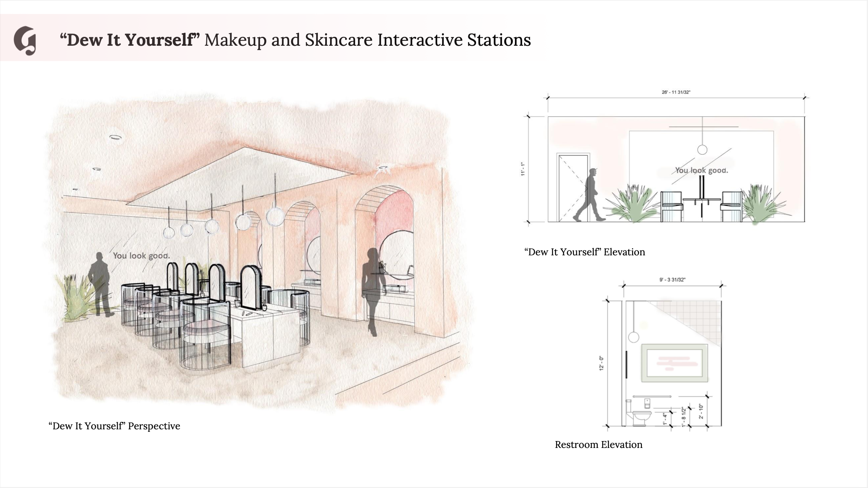Click the pendant light in the elevation drawing

click(x=702, y=149)
